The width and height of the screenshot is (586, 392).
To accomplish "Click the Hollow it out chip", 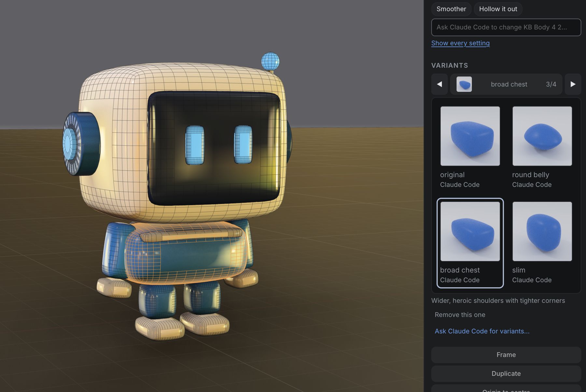I will click(498, 9).
